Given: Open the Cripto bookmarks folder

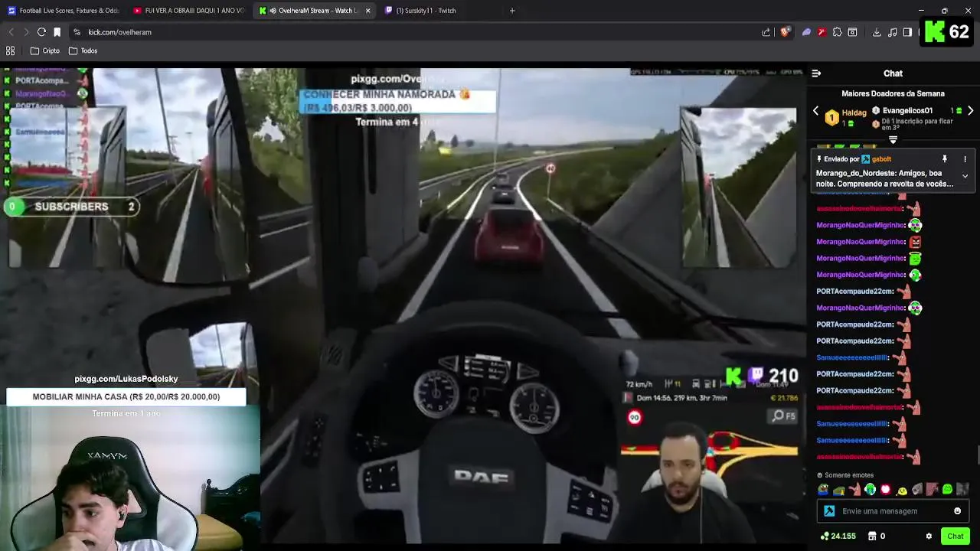Looking at the screenshot, I should 45,51.
